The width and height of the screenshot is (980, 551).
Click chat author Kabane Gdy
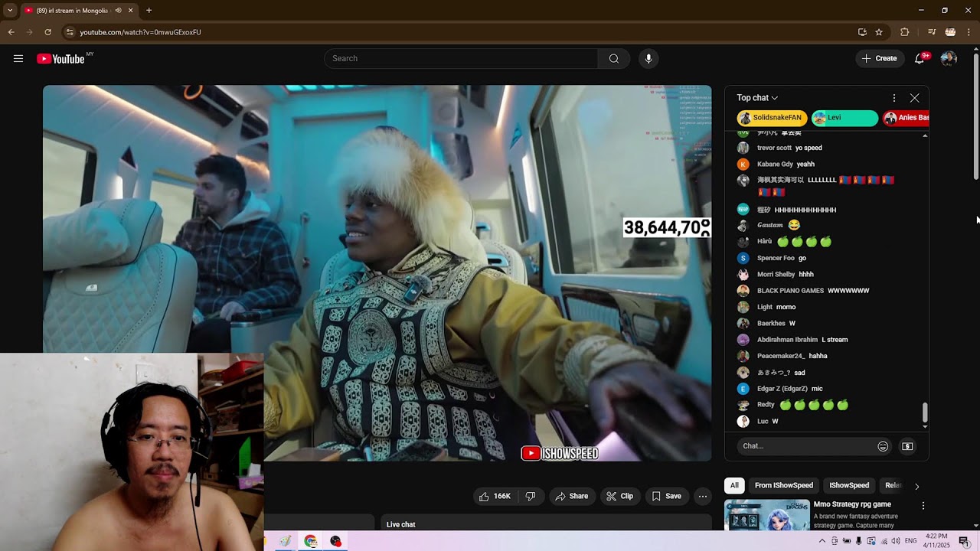[775, 164]
